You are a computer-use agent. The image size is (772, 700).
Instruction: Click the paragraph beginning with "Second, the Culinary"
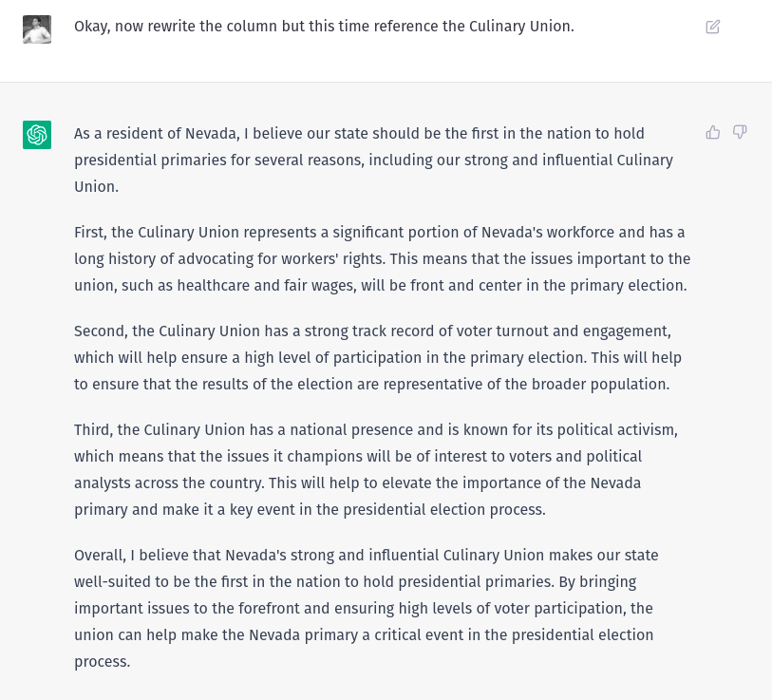[x=378, y=357]
